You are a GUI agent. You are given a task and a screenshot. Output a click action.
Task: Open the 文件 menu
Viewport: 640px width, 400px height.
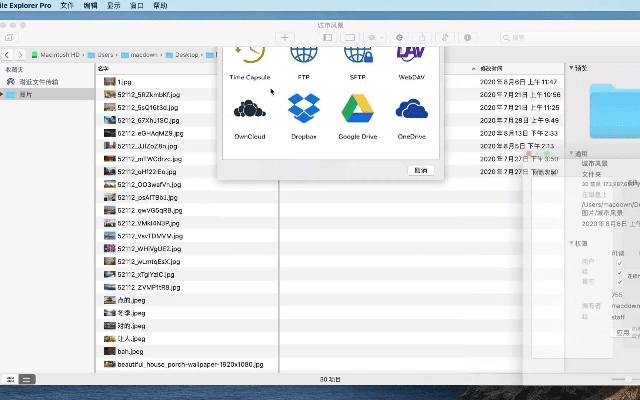(x=66, y=5)
